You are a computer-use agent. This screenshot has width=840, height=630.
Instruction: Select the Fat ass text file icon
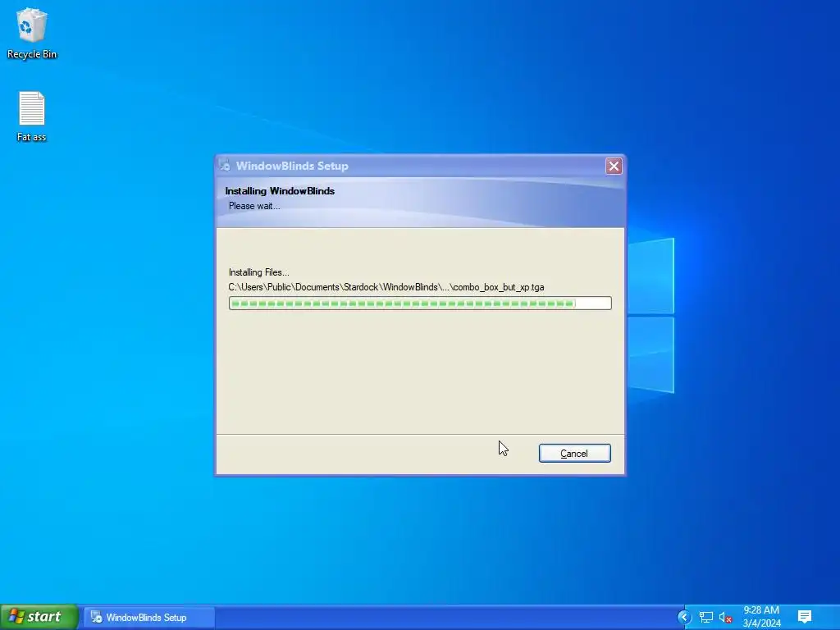[x=32, y=116]
